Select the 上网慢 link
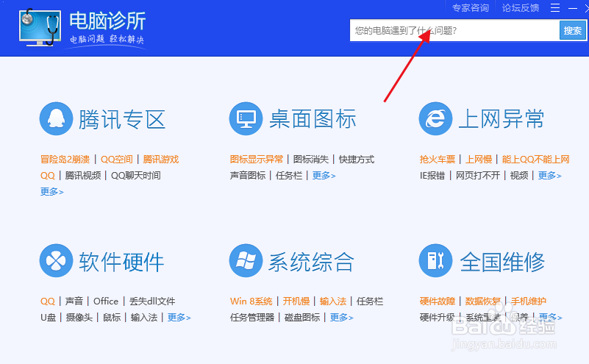The image size is (589, 364). 479,160
